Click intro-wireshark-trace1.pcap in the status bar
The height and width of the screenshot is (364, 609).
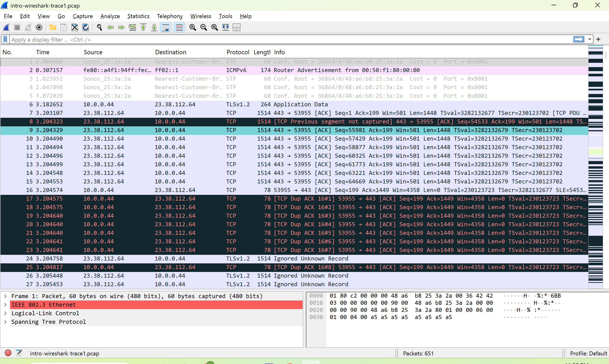[64, 353]
